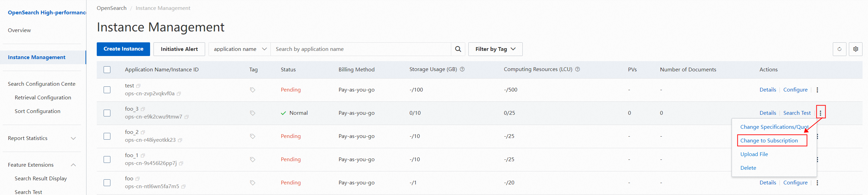This screenshot has height=195, width=868.
Task: Toggle the select-all header checkbox
Action: [107, 70]
